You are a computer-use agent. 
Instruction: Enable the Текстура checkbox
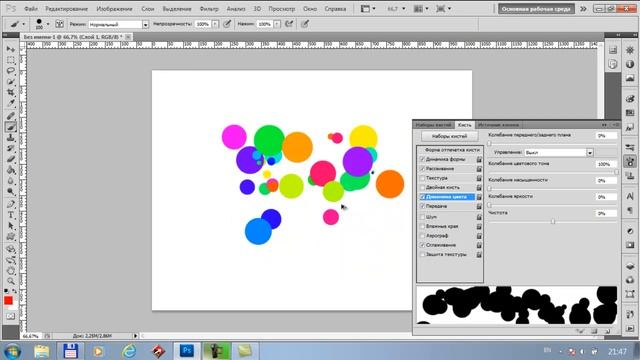point(422,178)
